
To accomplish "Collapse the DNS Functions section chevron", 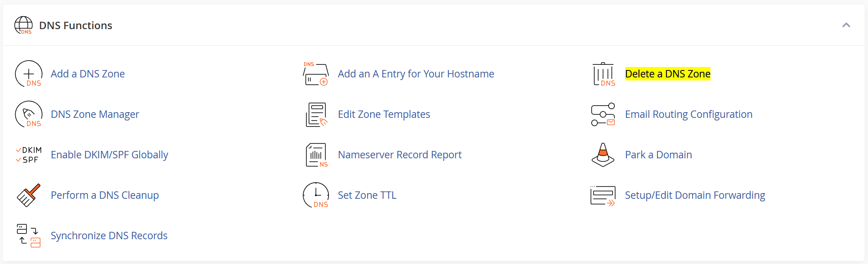I will coord(846,25).
